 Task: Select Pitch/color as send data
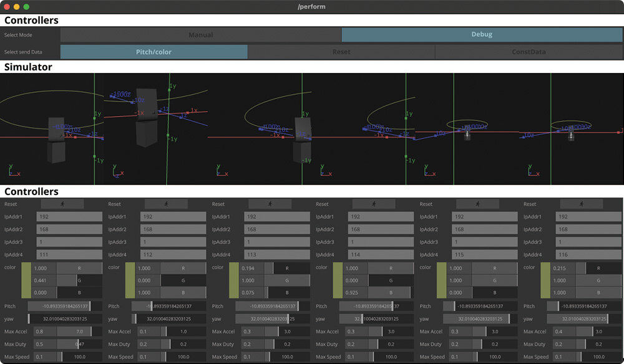pyautogui.click(x=154, y=52)
